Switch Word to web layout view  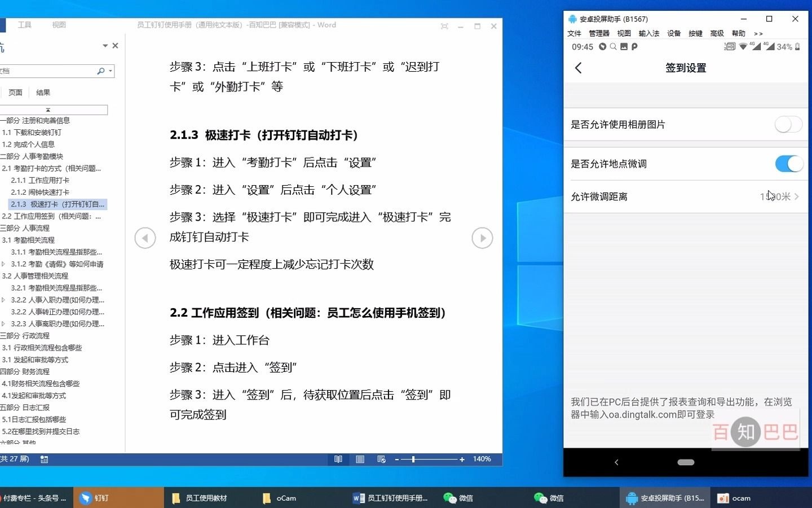click(x=381, y=459)
